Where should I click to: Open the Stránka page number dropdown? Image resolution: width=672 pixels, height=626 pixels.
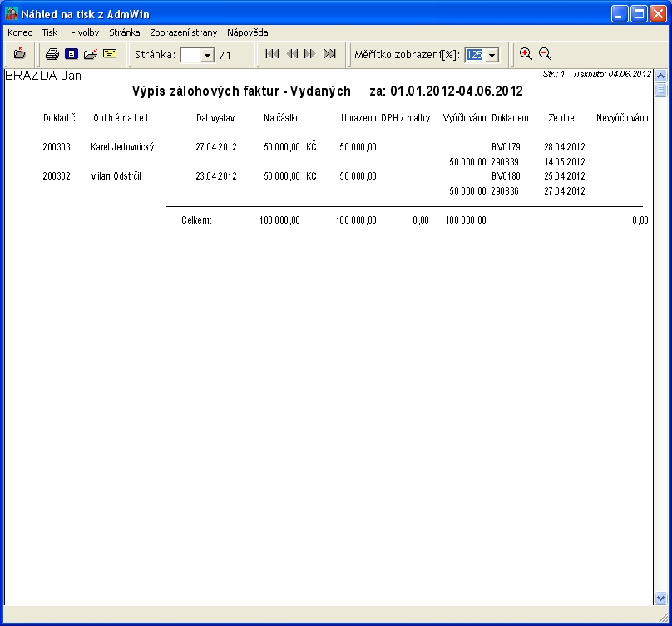point(207,55)
